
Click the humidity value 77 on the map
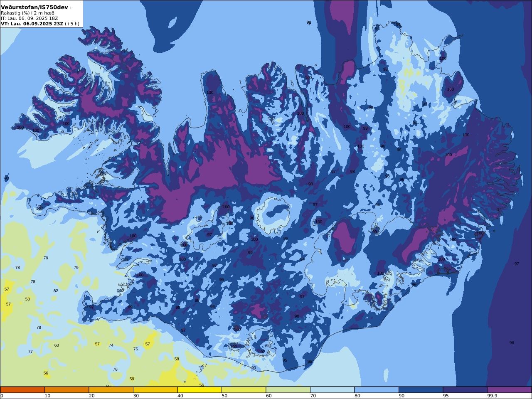tap(30, 352)
